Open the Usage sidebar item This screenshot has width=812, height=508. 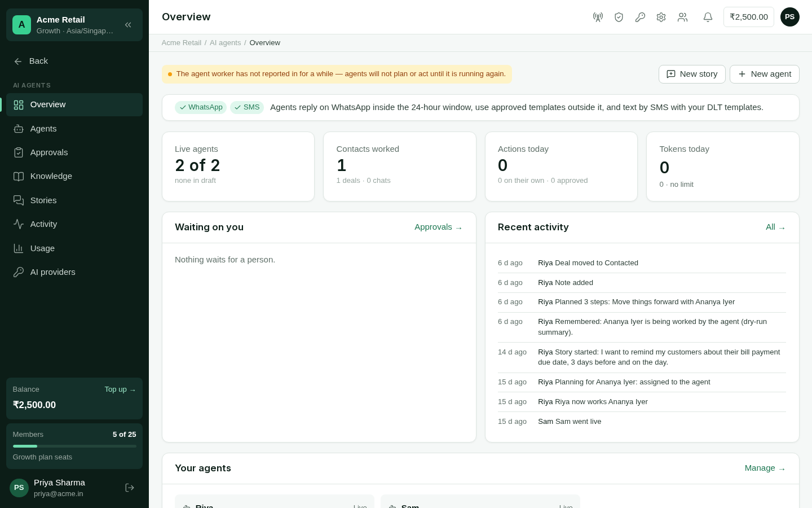coord(74,248)
